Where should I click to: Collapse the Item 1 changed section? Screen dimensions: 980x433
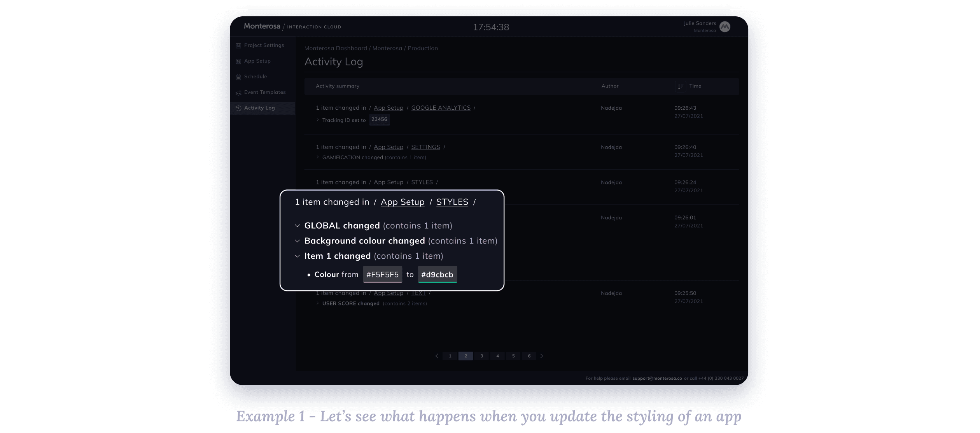pos(297,256)
